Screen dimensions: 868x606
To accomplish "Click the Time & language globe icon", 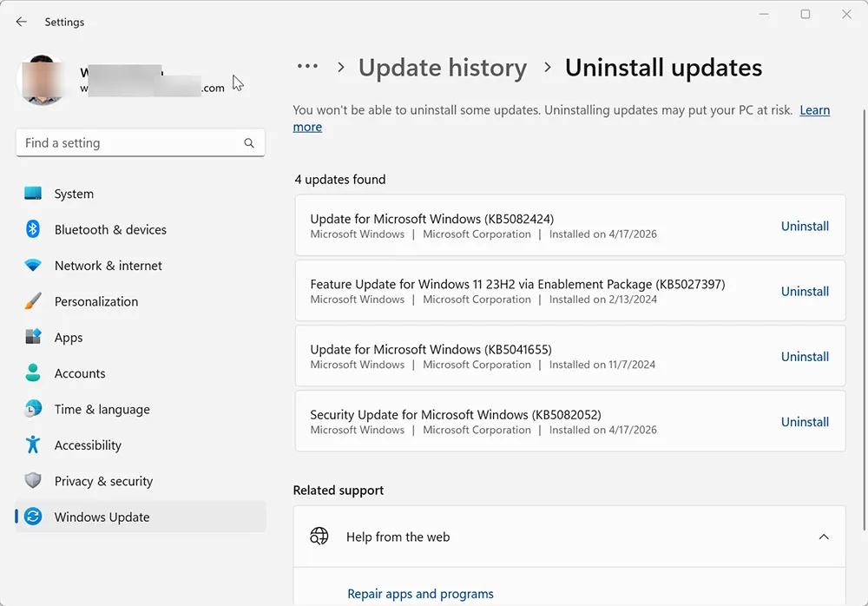I will [33, 409].
